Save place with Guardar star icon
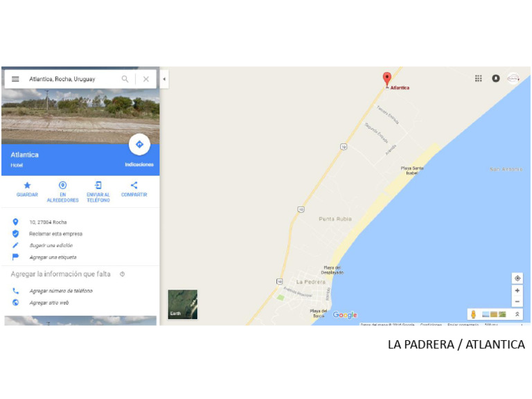The image size is (532, 399). coord(27,185)
